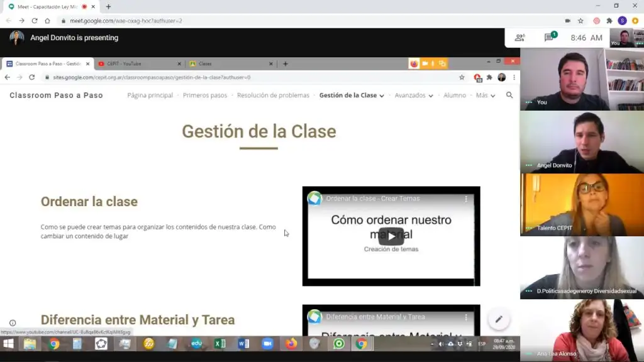Viewport: 644px width, 362px height.
Task: Open Página principal site link
Action: (150, 96)
